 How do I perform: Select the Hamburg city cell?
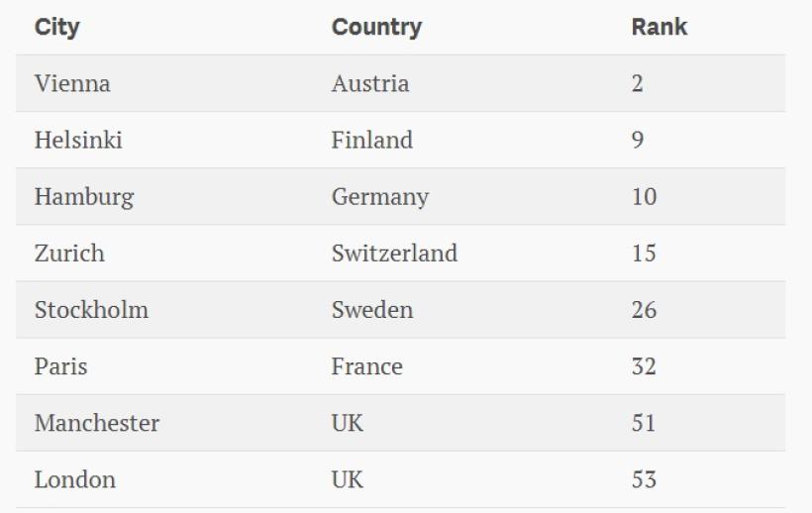tap(83, 197)
